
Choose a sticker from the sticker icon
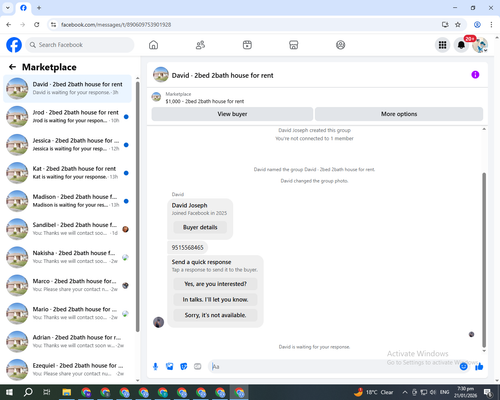(184, 367)
